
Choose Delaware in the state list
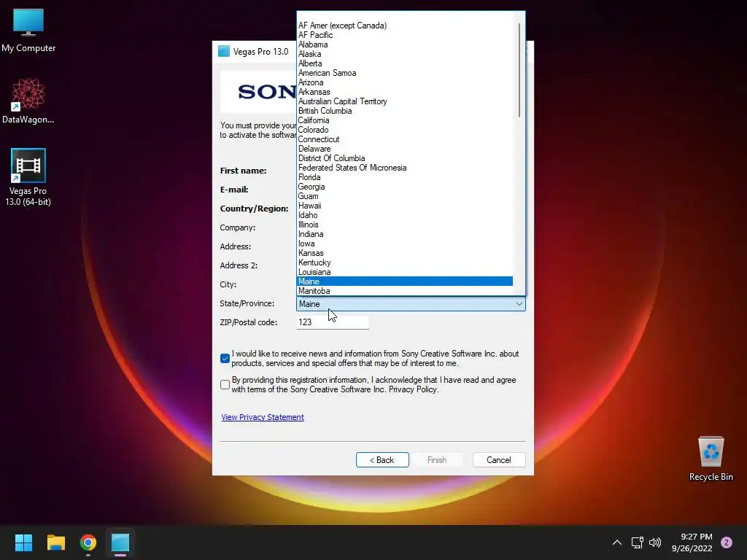tap(404, 149)
